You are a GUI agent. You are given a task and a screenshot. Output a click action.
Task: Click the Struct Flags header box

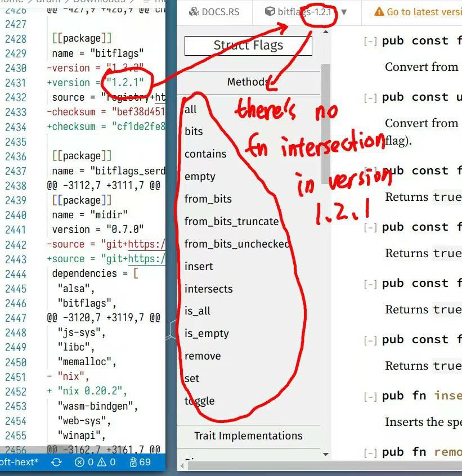click(x=248, y=46)
